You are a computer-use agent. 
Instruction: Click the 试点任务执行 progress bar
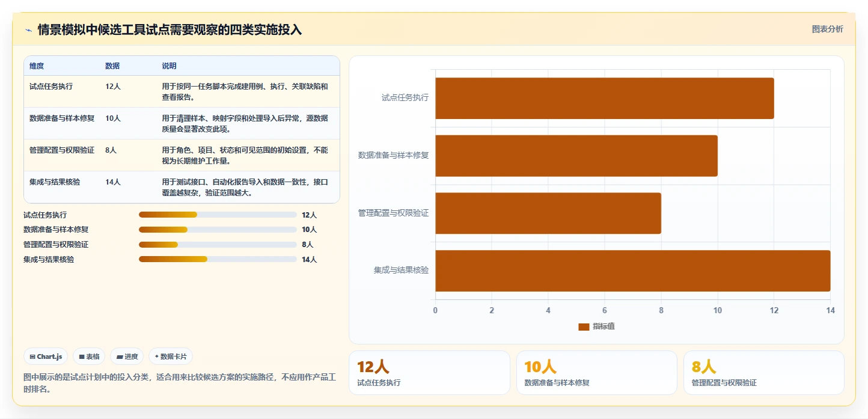[x=218, y=215]
